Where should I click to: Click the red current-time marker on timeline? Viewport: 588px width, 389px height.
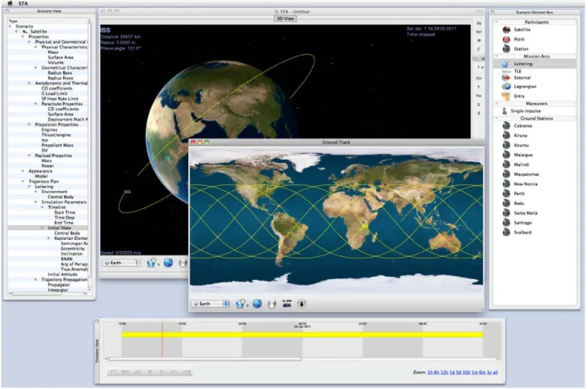[162, 340]
